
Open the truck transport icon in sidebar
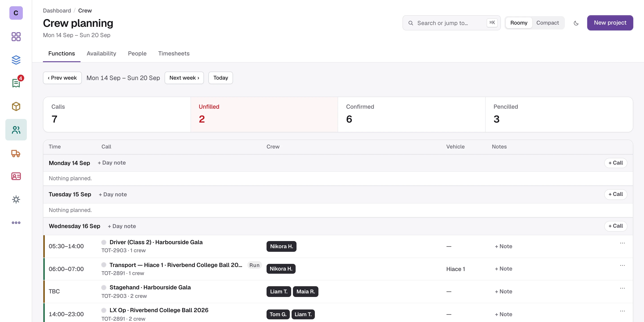pos(16,153)
